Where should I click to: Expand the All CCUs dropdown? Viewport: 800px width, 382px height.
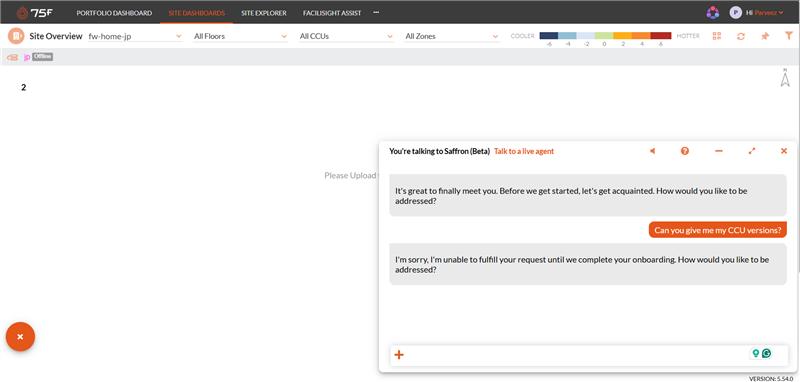[x=346, y=36]
